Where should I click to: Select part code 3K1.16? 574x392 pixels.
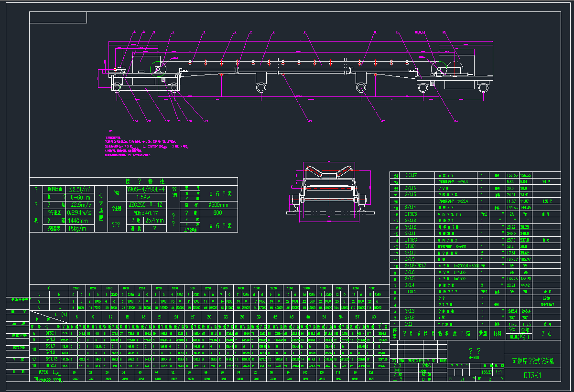click(x=411, y=188)
